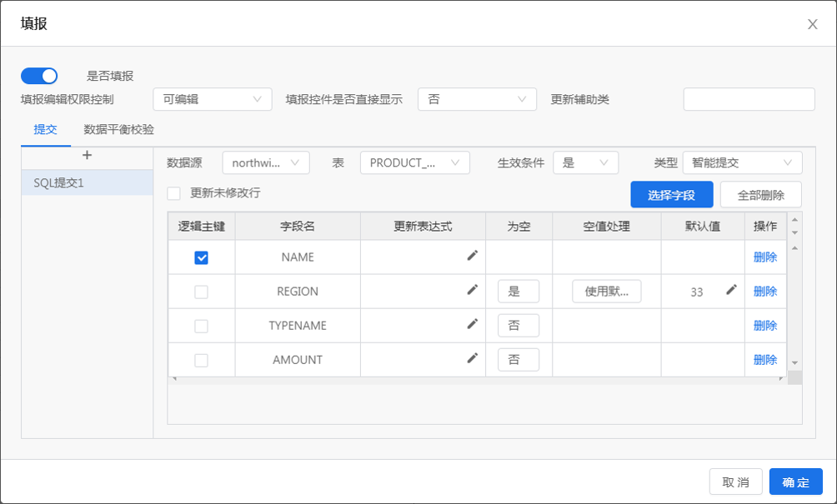
Task: Click the REGION field cell
Action: click(298, 292)
